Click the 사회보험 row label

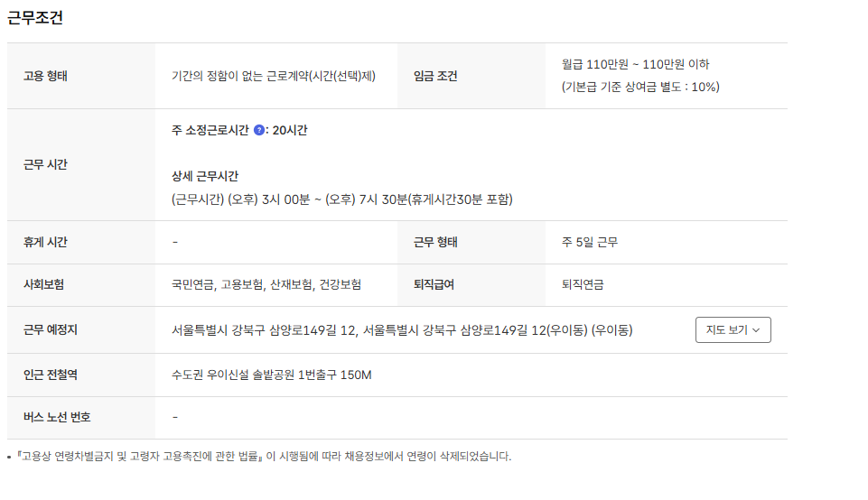43,285
